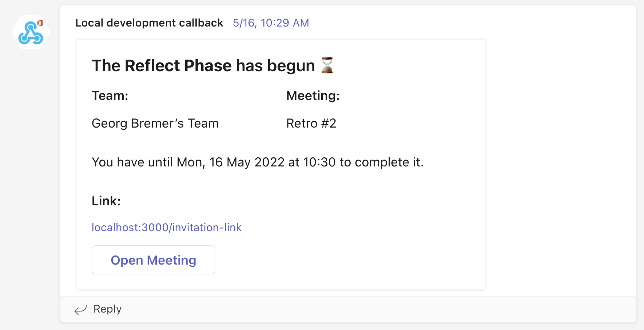This screenshot has height=330, width=644.
Task: Click the Team: label
Action: pyautogui.click(x=110, y=96)
